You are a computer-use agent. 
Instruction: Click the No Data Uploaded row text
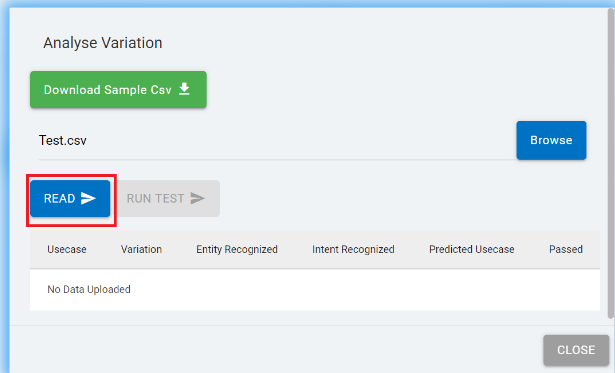click(89, 289)
